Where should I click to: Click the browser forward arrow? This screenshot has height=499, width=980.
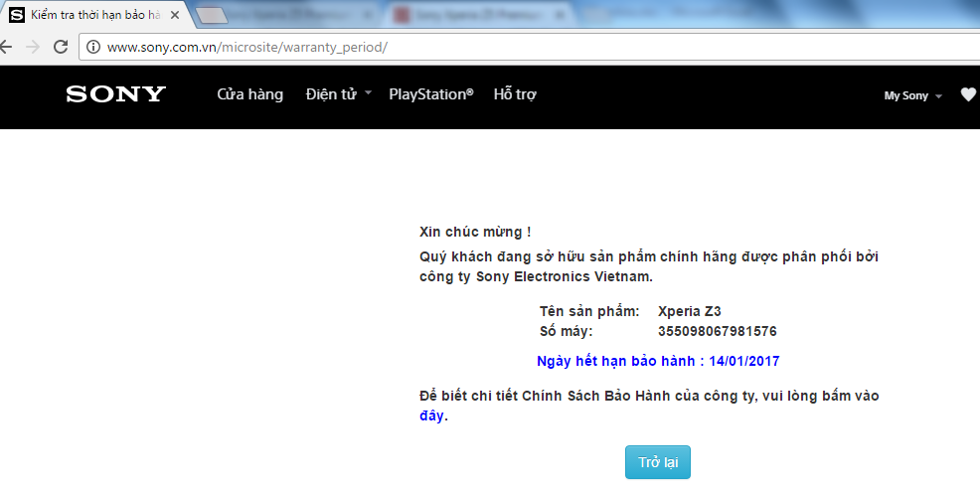[33, 47]
